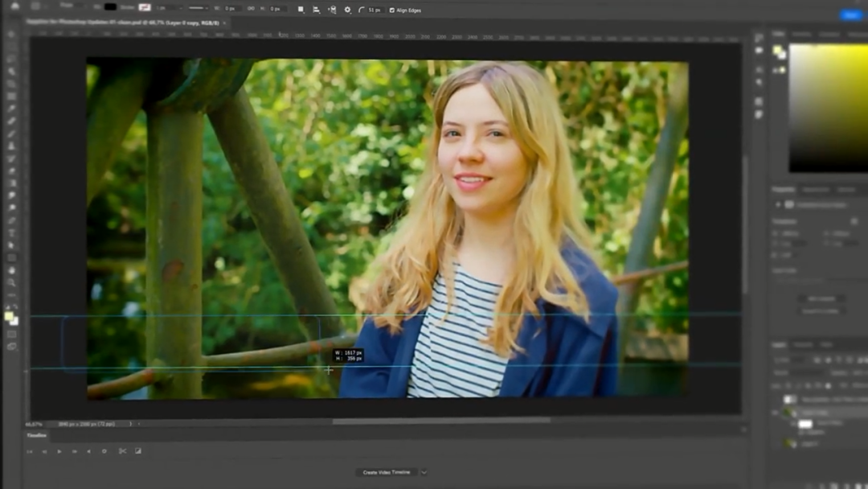Open the stroke line style dropdown
The height and width of the screenshot is (489, 868).
pos(198,8)
